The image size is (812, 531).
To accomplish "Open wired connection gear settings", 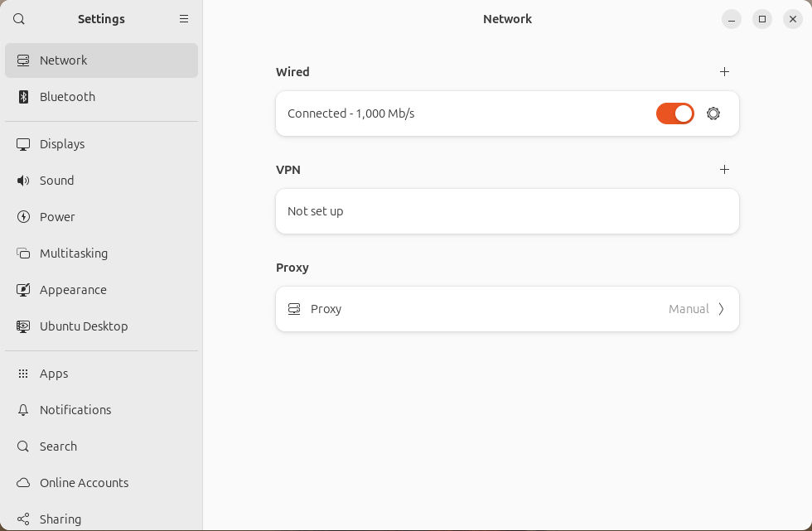I will click(x=713, y=113).
